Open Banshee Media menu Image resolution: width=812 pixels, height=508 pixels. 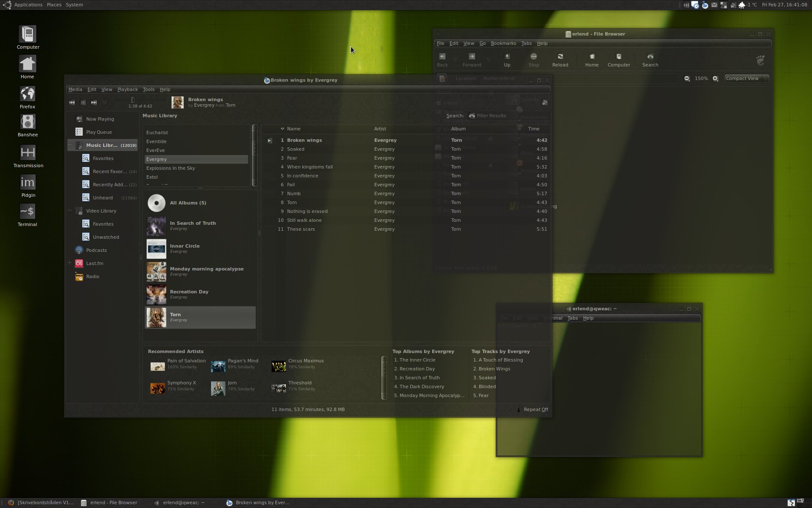point(75,89)
